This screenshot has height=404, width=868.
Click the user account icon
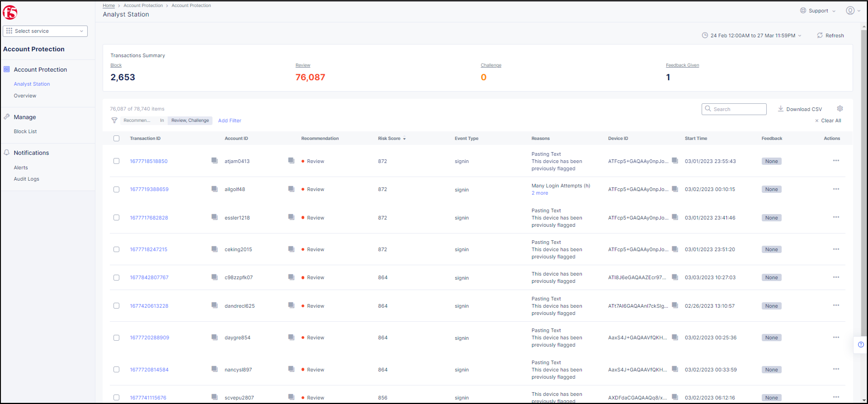pos(850,10)
